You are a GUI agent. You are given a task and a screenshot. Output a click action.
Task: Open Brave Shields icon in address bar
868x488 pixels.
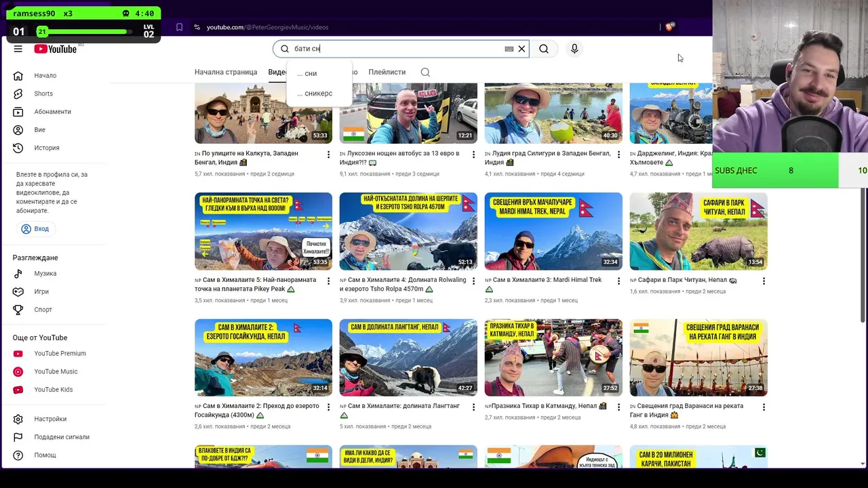tap(670, 27)
